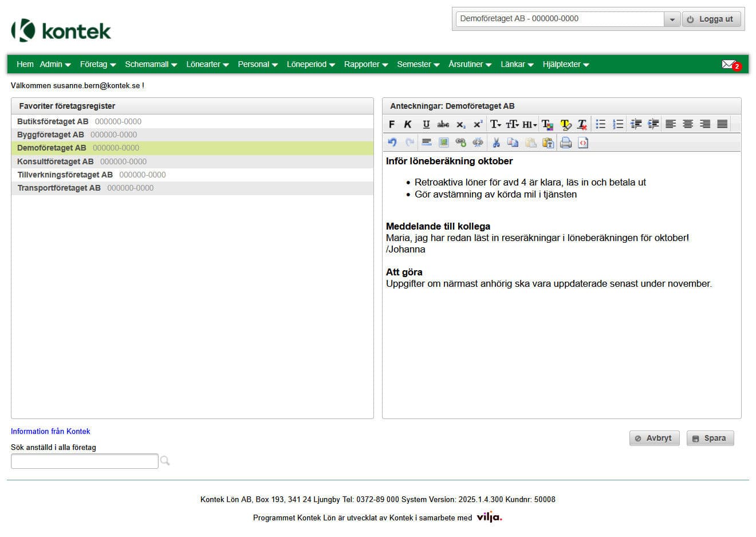Open the Semester menu

[x=418, y=64]
